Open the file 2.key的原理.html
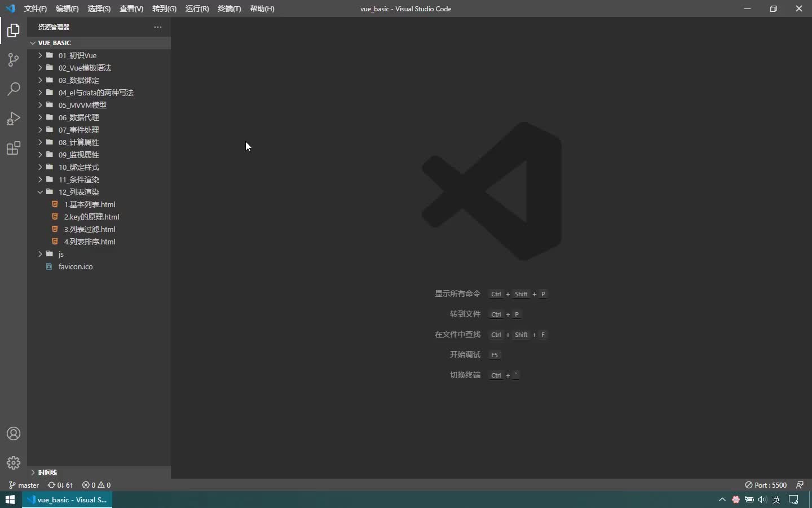The height and width of the screenshot is (508, 812). [x=99, y=217]
